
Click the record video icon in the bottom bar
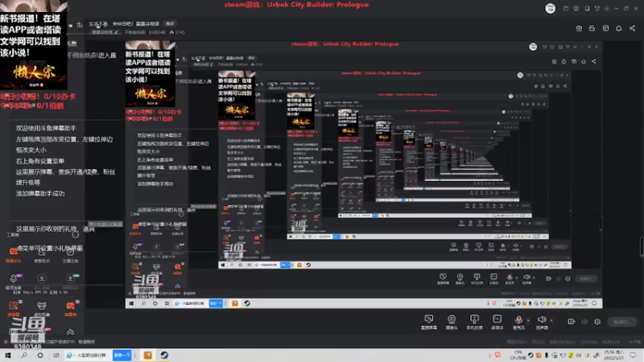tap(572, 321)
